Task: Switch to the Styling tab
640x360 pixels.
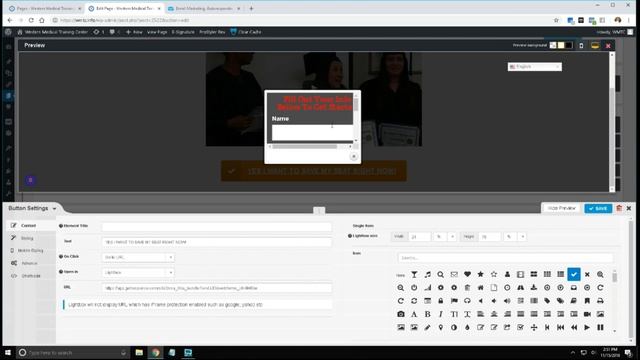Action: (x=27, y=238)
